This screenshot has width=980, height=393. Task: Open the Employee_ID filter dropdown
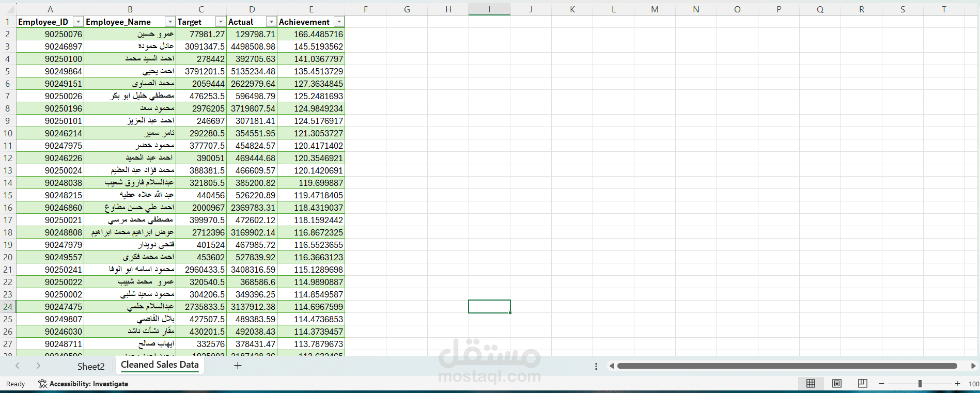[x=78, y=22]
